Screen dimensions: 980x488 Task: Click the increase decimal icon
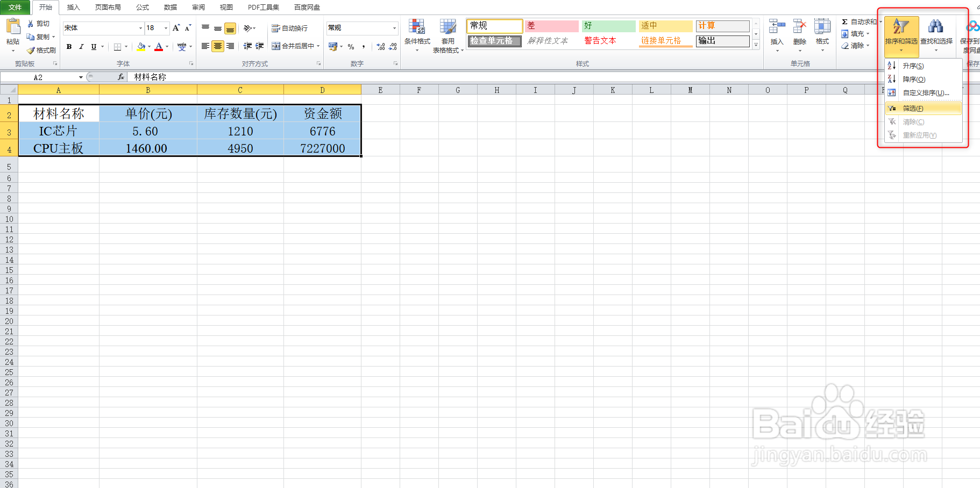tap(381, 47)
